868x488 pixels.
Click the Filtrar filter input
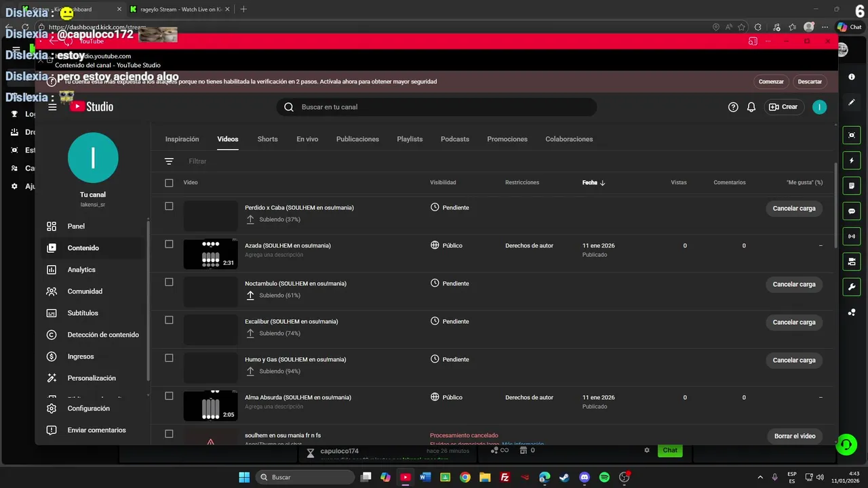coord(198,161)
